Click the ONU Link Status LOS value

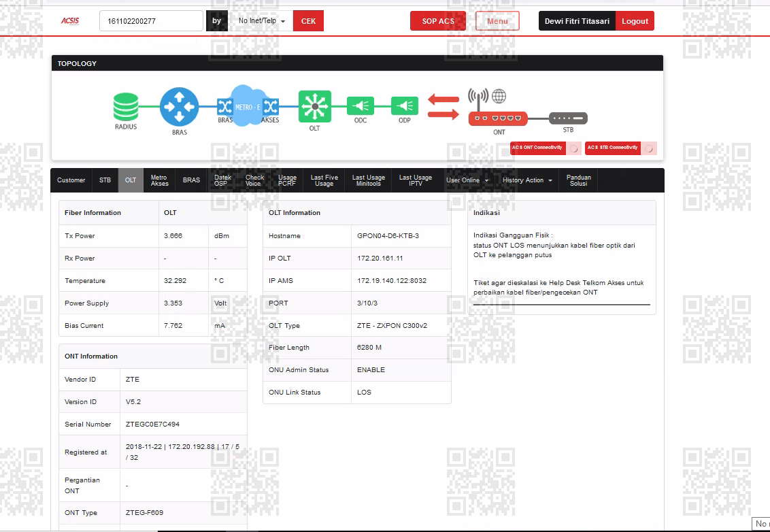(364, 393)
